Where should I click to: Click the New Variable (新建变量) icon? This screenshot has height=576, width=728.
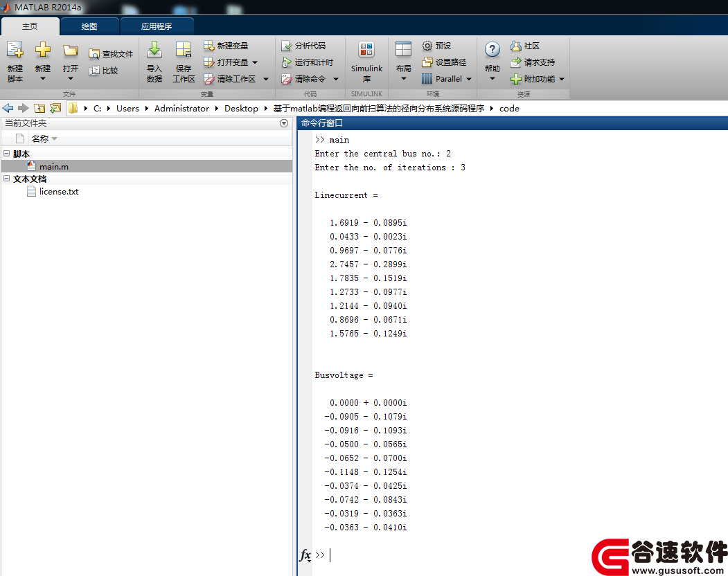209,46
